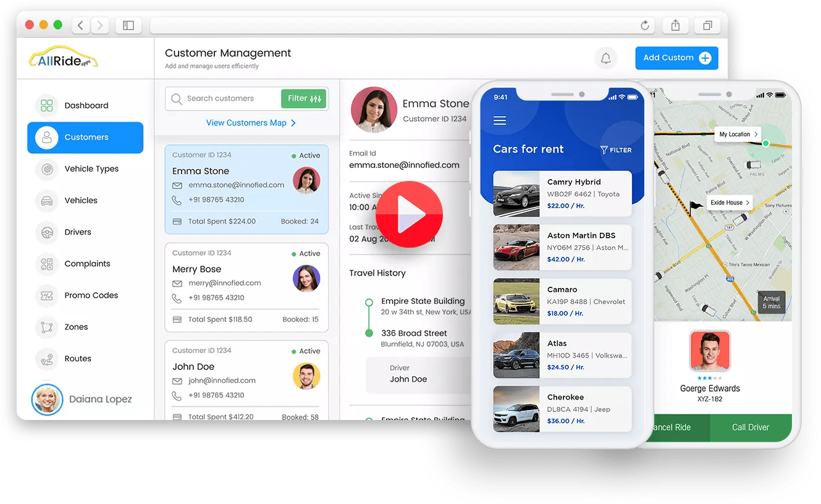Image resolution: width=821 pixels, height=504 pixels.
Task: Click the Add Custom button
Action: coord(676,57)
